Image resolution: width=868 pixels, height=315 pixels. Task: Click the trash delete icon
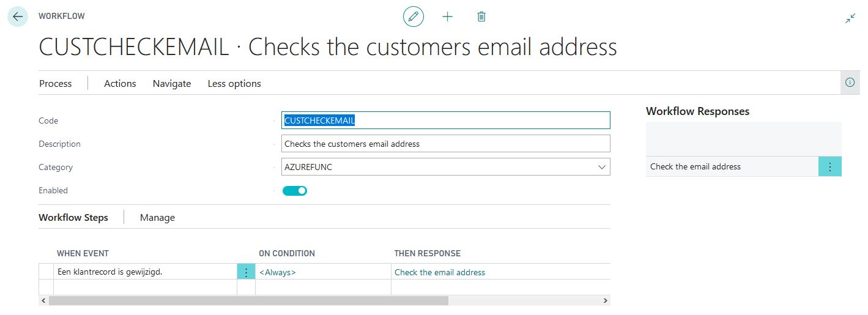[x=481, y=17]
